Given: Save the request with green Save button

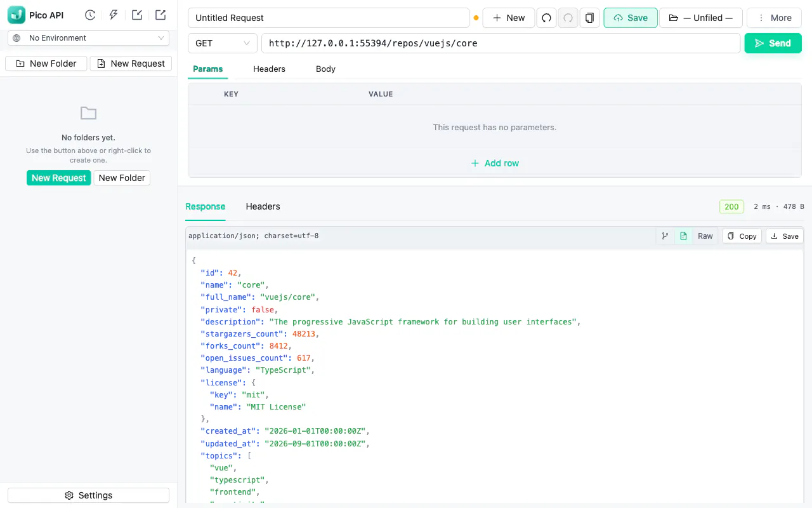Looking at the screenshot, I should [x=631, y=18].
